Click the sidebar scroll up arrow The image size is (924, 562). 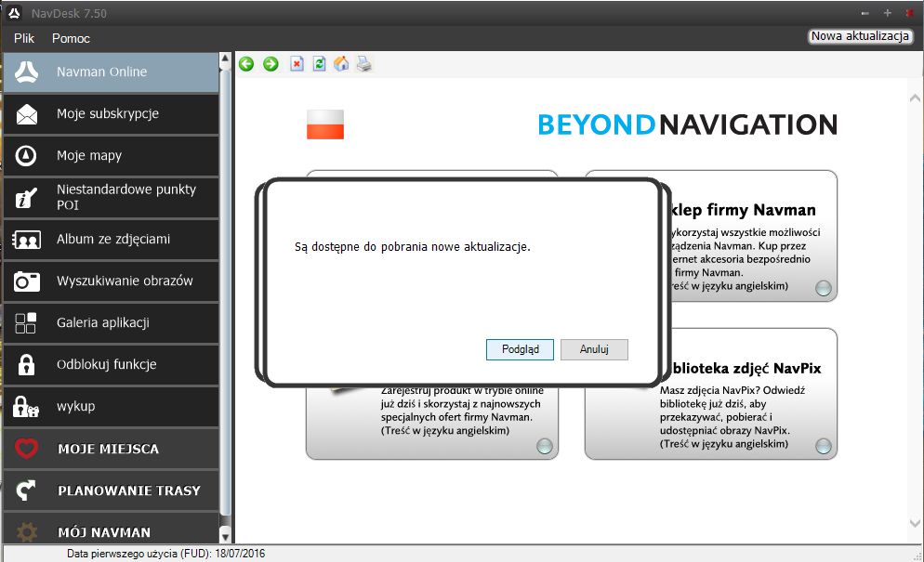click(x=225, y=59)
